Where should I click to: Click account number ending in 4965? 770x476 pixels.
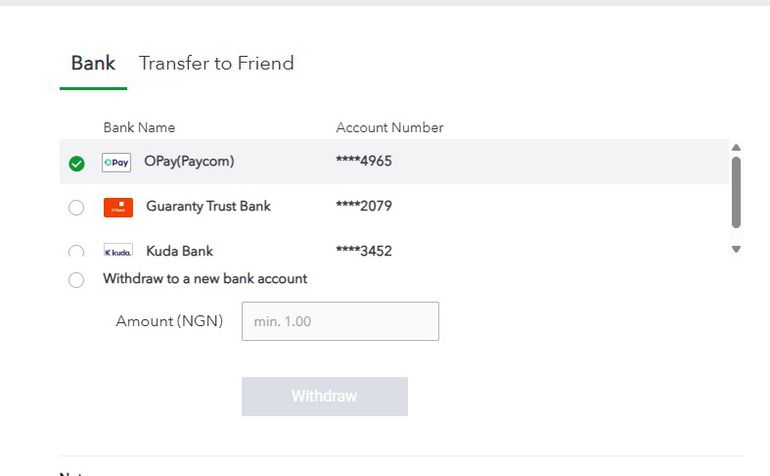[364, 161]
